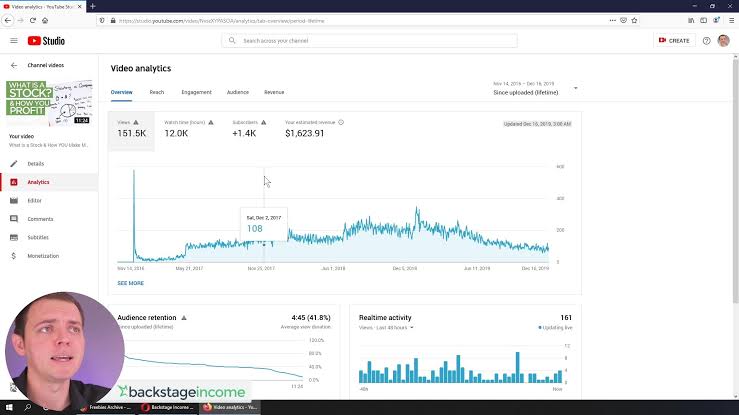Click the Updating live indicator text
Screen dimensions: 739x415
pyautogui.click(x=556, y=328)
